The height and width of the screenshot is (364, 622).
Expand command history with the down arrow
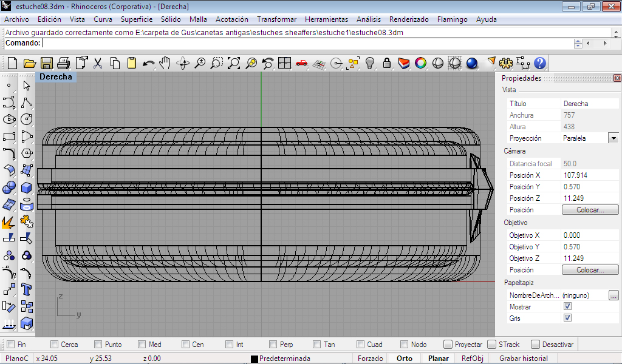578,46
